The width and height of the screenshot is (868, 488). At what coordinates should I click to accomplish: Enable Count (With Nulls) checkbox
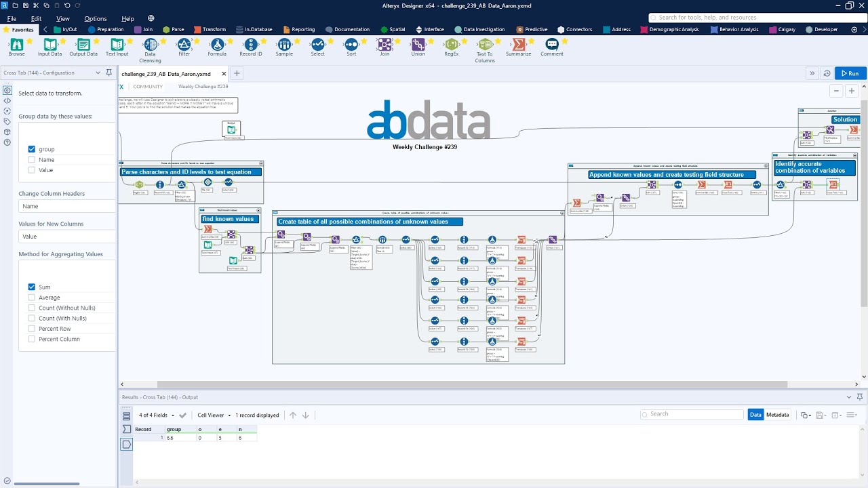point(31,319)
